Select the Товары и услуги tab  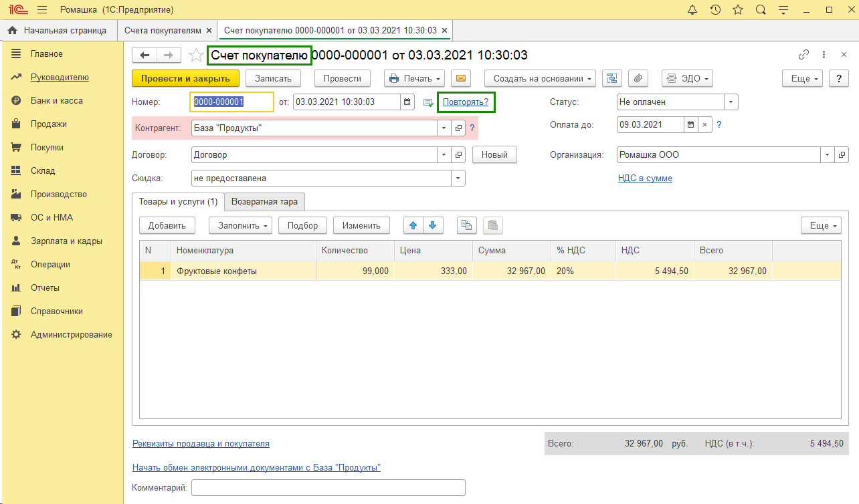click(178, 201)
